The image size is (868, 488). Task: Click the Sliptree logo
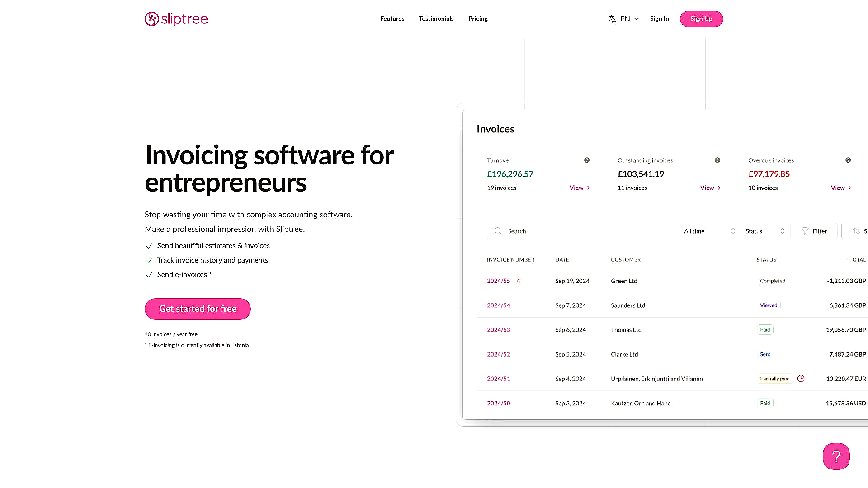tap(176, 19)
